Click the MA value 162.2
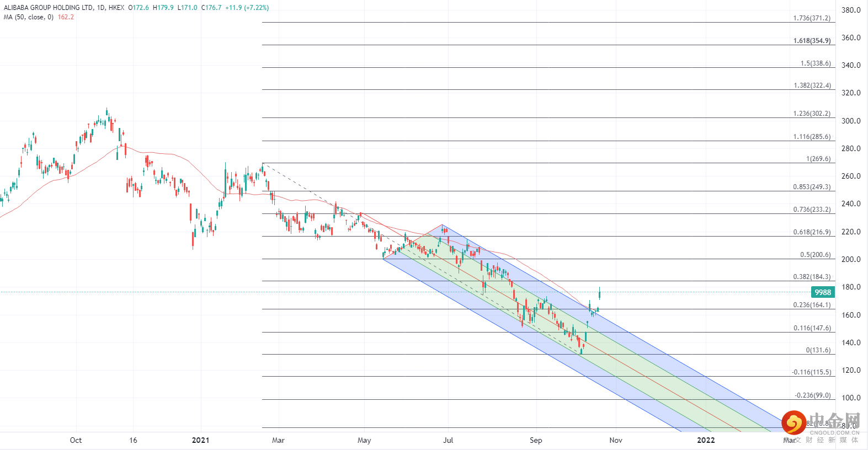The image size is (868, 450). [66, 17]
